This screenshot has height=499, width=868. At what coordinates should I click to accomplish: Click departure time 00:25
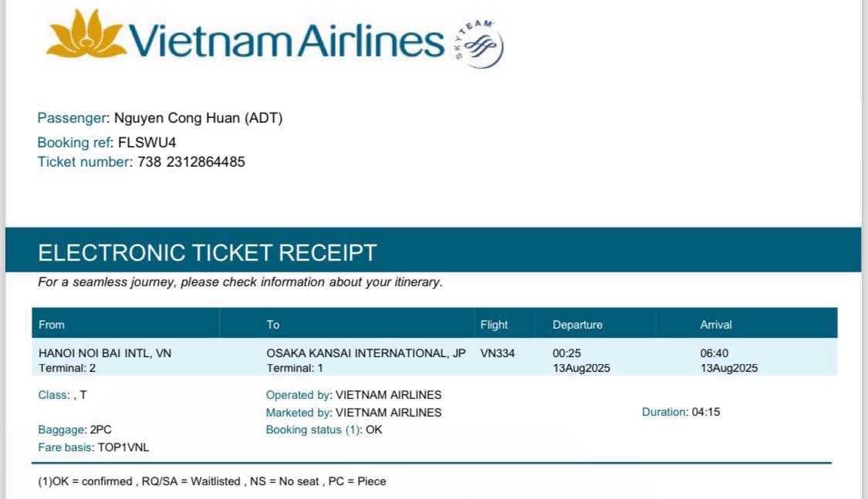(x=566, y=353)
